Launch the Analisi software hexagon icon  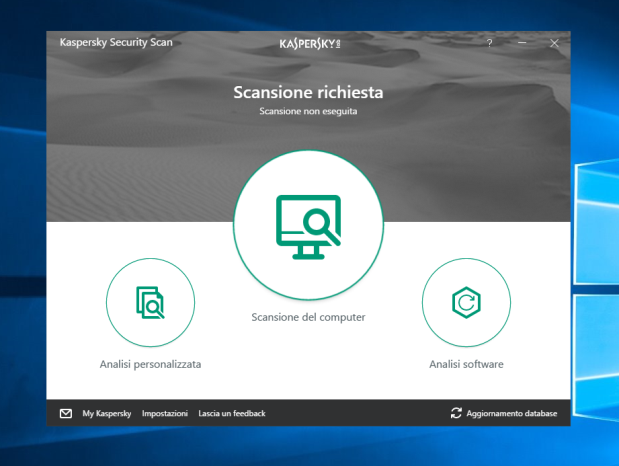(466, 303)
